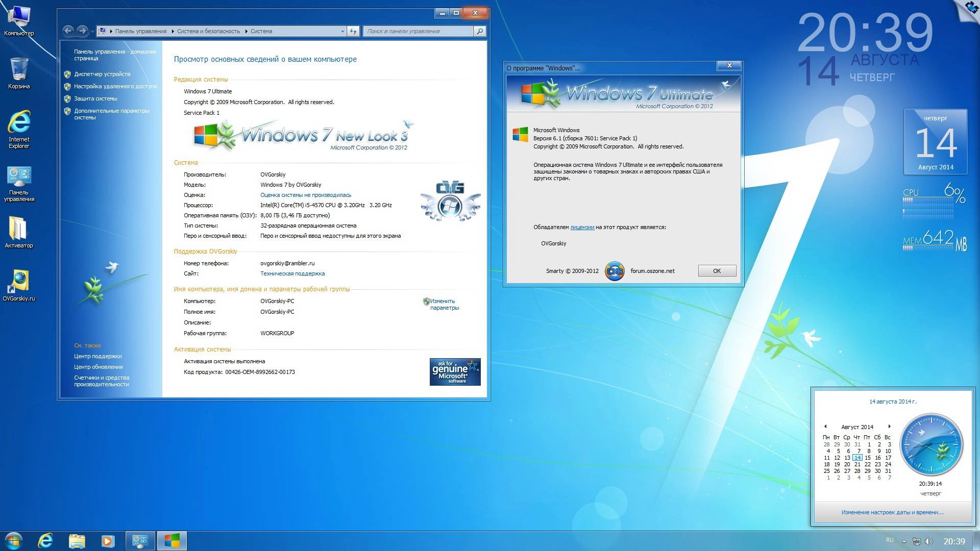Open Дополнительные параметры системы link

pyautogui.click(x=111, y=114)
